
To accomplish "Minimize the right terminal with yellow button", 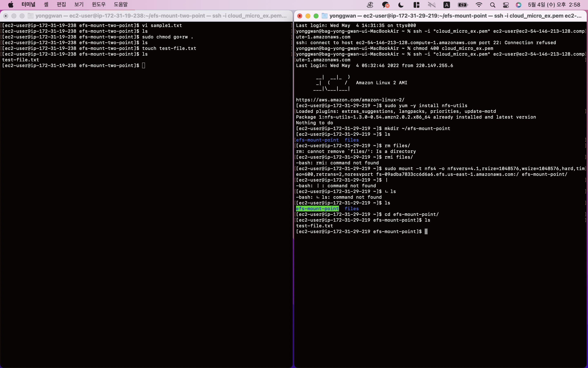I will click(x=308, y=16).
